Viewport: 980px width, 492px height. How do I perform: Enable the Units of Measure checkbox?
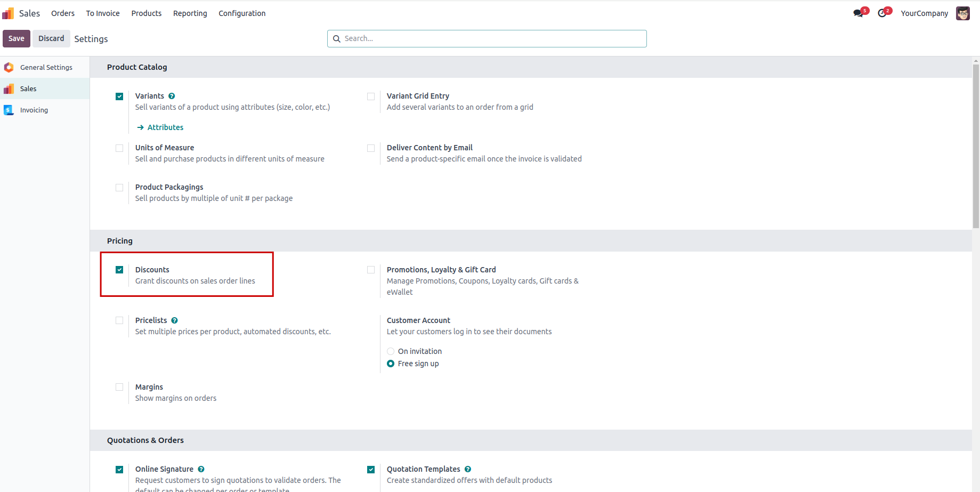(x=119, y=148)
